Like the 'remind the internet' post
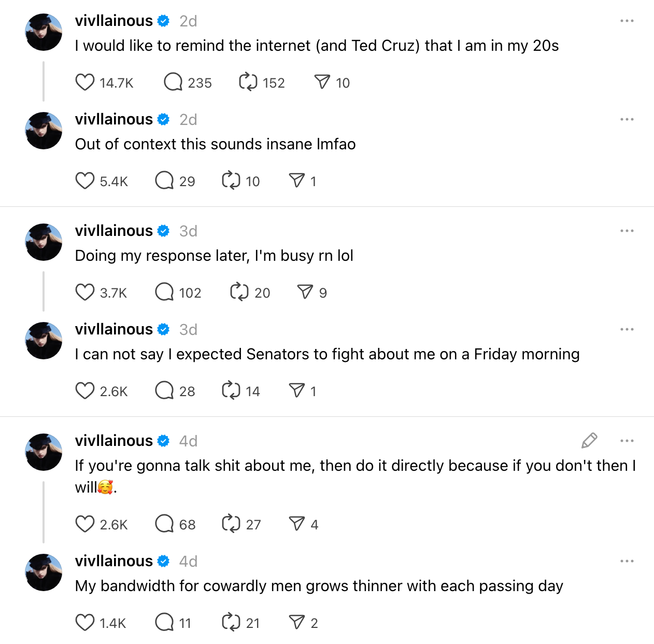 click(x=85, y=82)
